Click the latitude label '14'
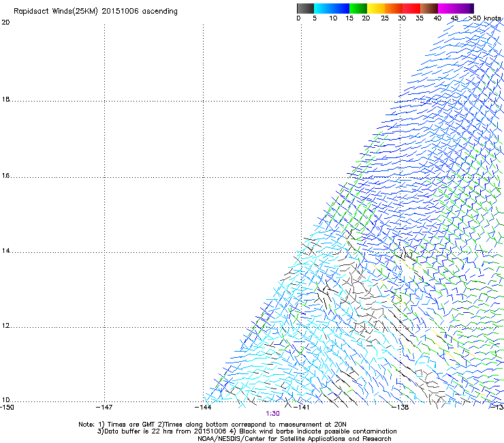Screen dimensions: 504x443 (x=5, y=251)
